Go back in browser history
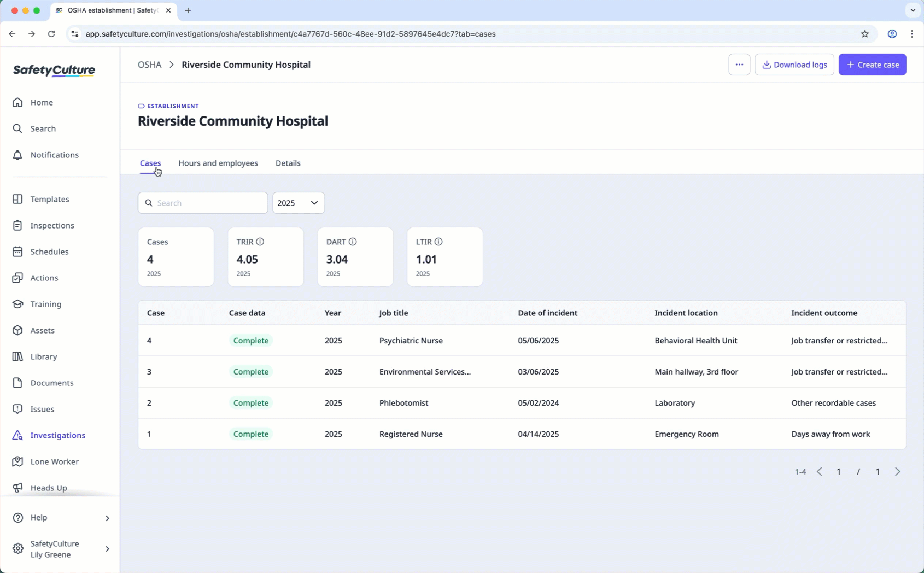Screen dimensions: 924x573 click(12, 34)
